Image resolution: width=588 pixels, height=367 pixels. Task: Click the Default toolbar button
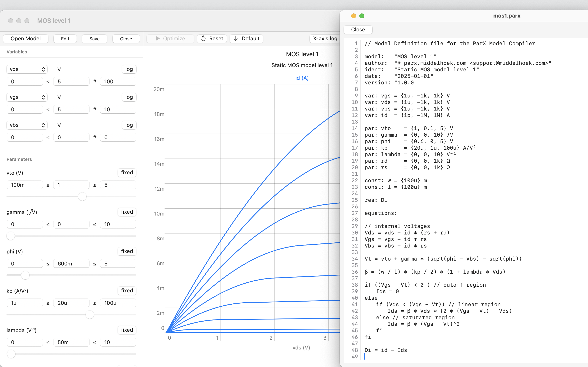pyautogui.click(x=246, y=39)
